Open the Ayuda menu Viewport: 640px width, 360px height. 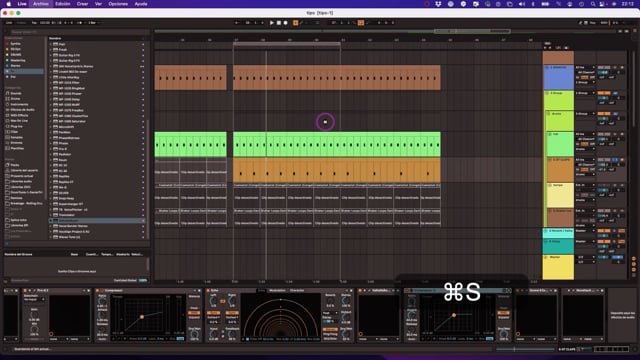pyautogui.click(x=141, y=4)
